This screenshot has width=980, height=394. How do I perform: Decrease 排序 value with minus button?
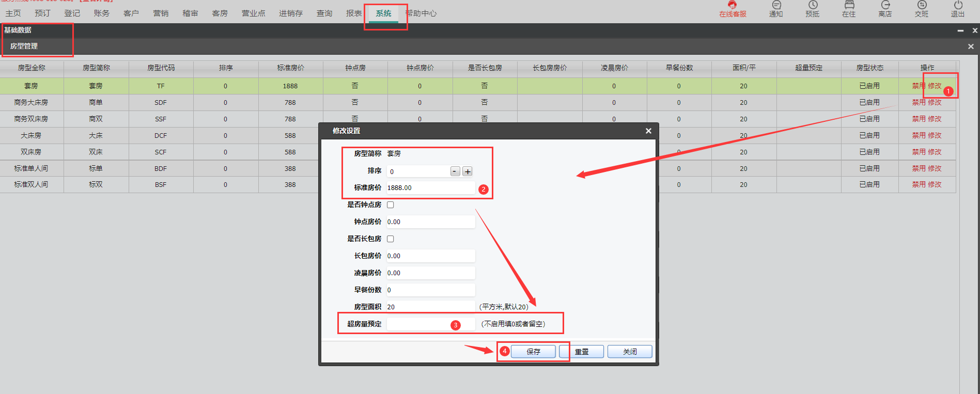tap(455, 171)
